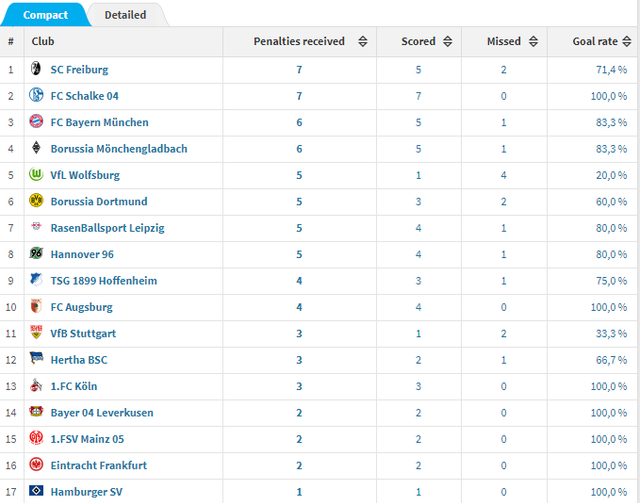Open Hertha BSC link

[79, 360]
